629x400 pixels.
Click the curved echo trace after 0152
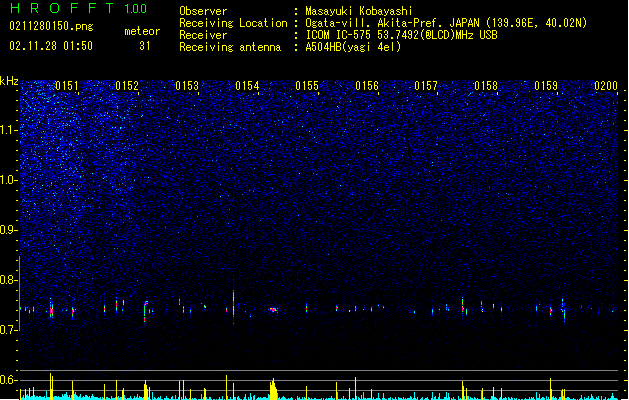click(146, 311)
